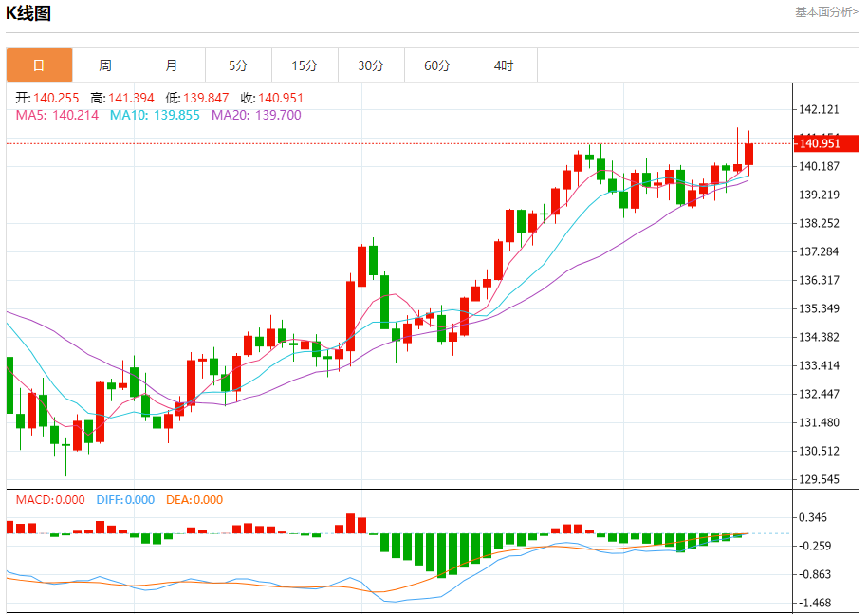Click the 高: 141.394 high value
Viewport: 868px width, 614px height.
coord(122,98)
